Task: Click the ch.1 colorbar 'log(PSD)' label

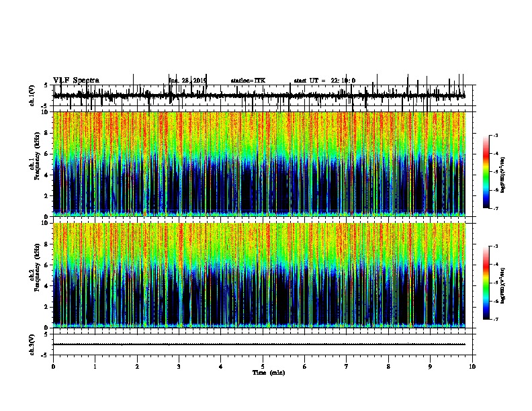Action: point(503,175)
